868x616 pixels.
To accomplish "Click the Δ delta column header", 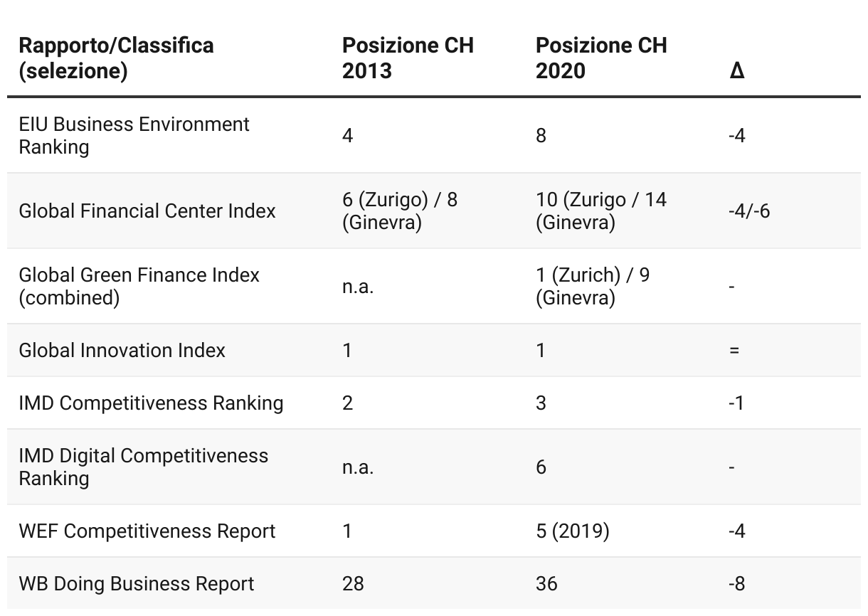I will [737, 71].
